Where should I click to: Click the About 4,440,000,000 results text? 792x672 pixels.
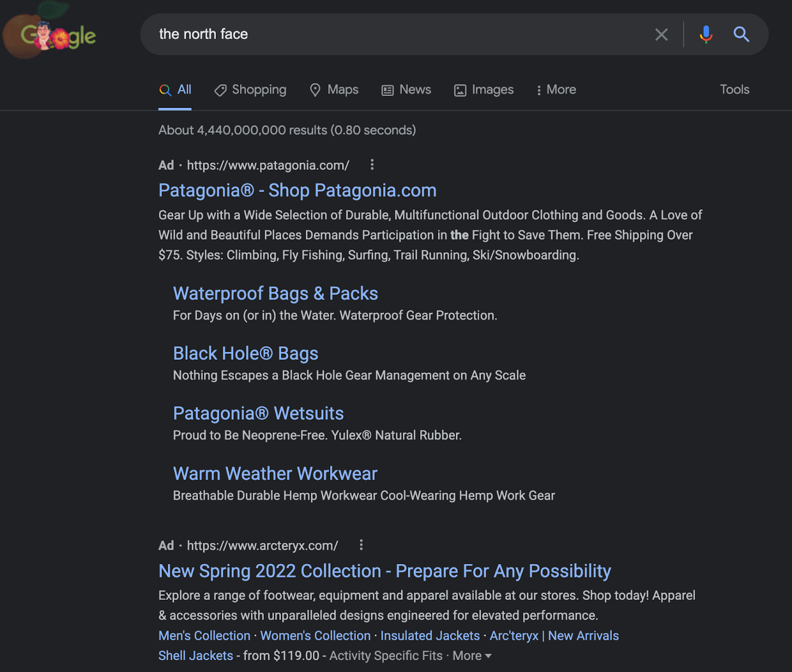pyautogui.click(x=287, y=130)
